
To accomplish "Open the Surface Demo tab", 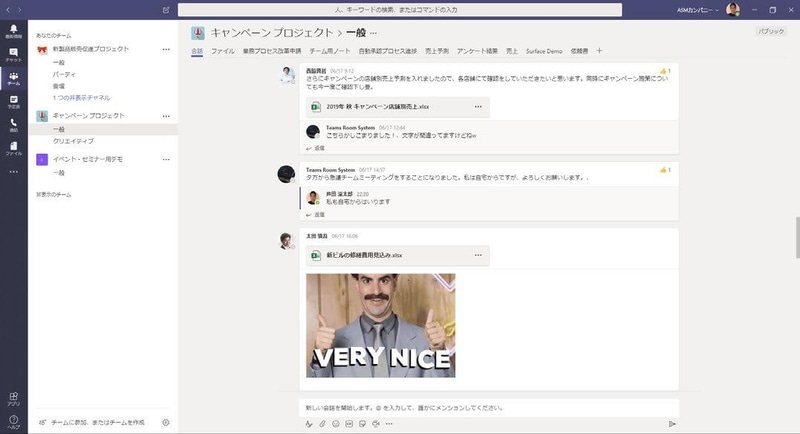I will (x=544, y=51).
